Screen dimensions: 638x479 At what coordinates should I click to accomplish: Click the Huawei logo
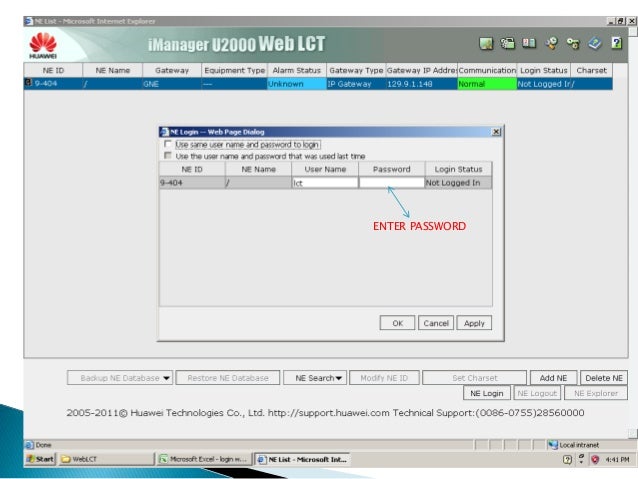point(43,46)
